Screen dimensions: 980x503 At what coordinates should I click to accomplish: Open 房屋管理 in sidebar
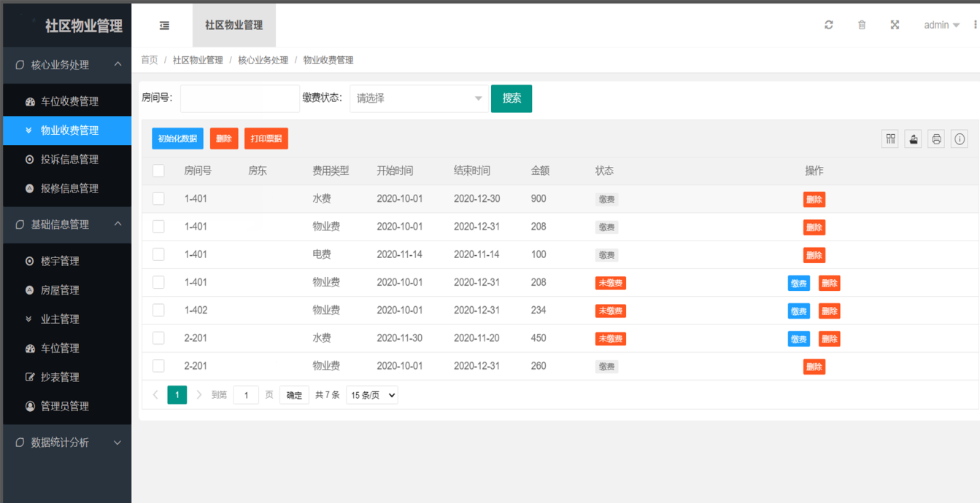pos(67,290)
